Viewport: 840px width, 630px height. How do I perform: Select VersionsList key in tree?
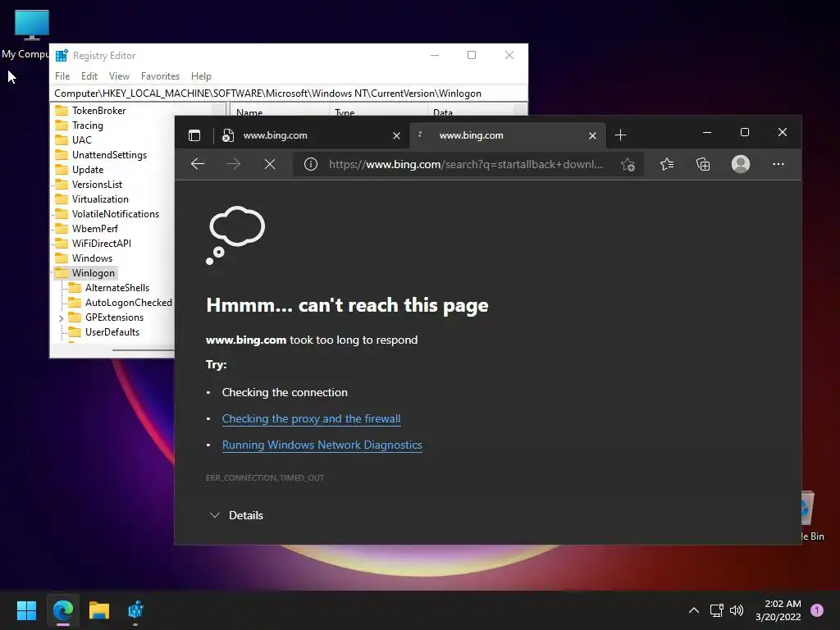[97, 185]
